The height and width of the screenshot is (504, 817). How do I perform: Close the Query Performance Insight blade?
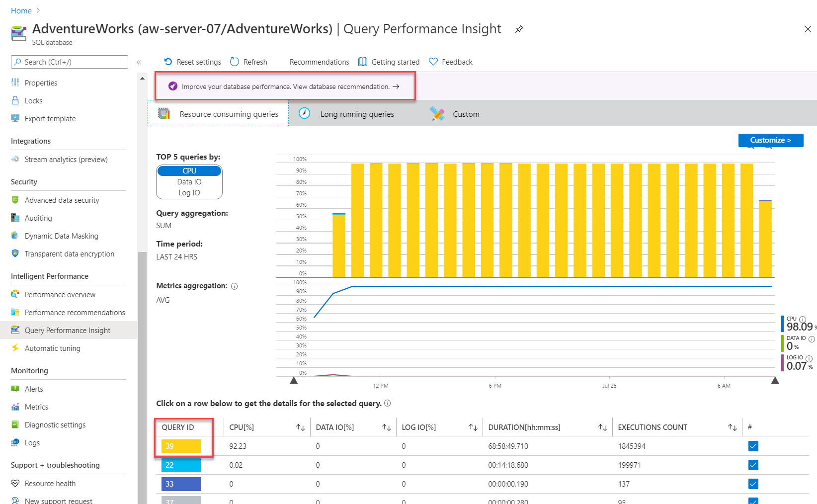(808, 29)
